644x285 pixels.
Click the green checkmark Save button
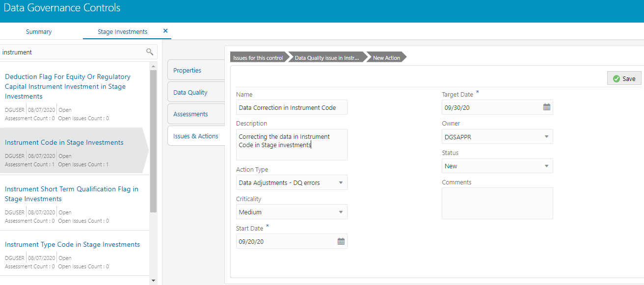pos(624,78)
